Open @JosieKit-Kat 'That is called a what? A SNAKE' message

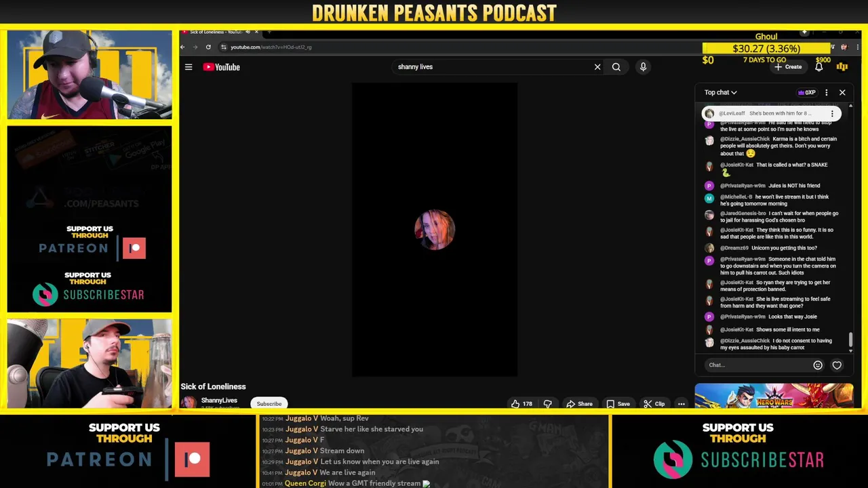click(775, 169)
